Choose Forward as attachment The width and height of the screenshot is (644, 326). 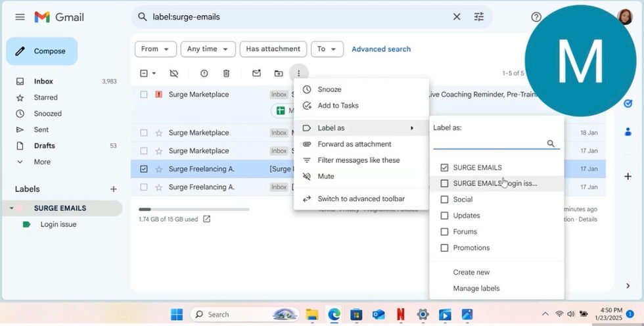[361, 144]
